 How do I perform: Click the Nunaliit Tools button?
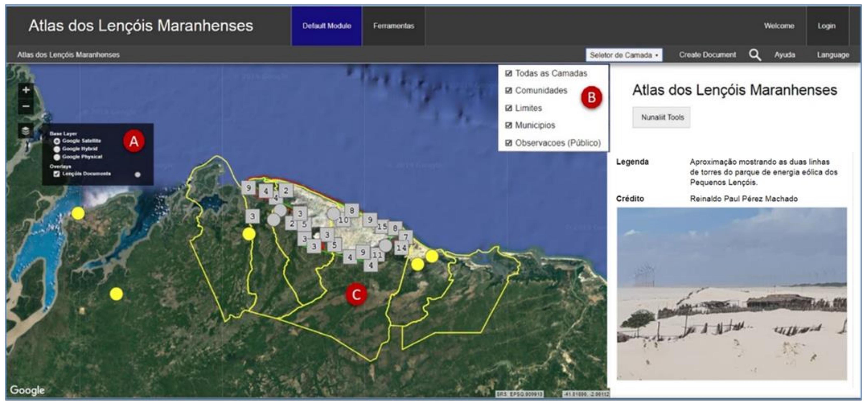pyautogui.click(x=662, y=117)
